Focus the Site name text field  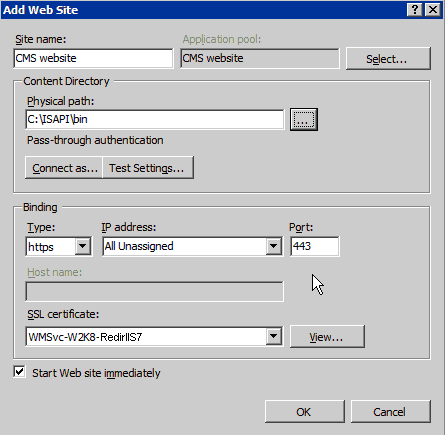pos(93,58)
